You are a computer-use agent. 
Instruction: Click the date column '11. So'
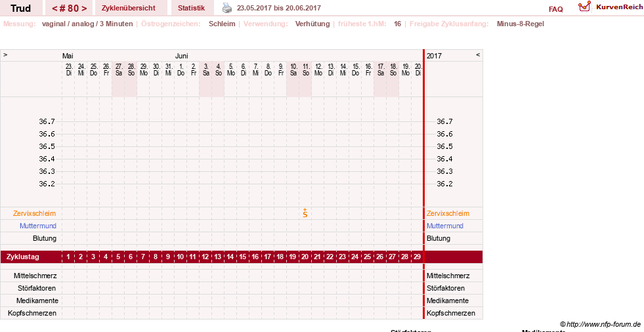click(305, 70)
